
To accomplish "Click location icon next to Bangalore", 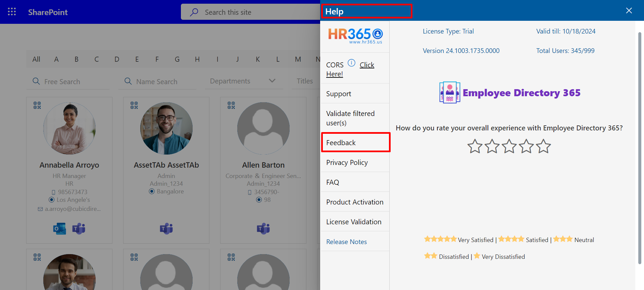I will (152, 191).
